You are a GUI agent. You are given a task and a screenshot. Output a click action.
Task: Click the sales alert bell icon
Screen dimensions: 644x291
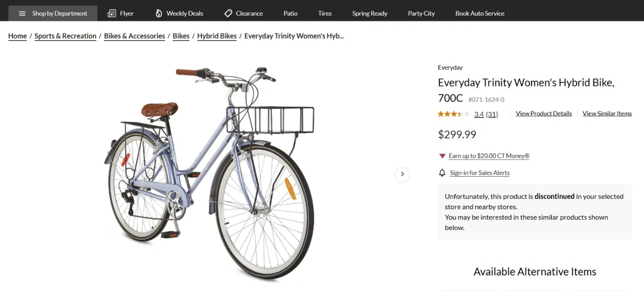tap(442, 173)
